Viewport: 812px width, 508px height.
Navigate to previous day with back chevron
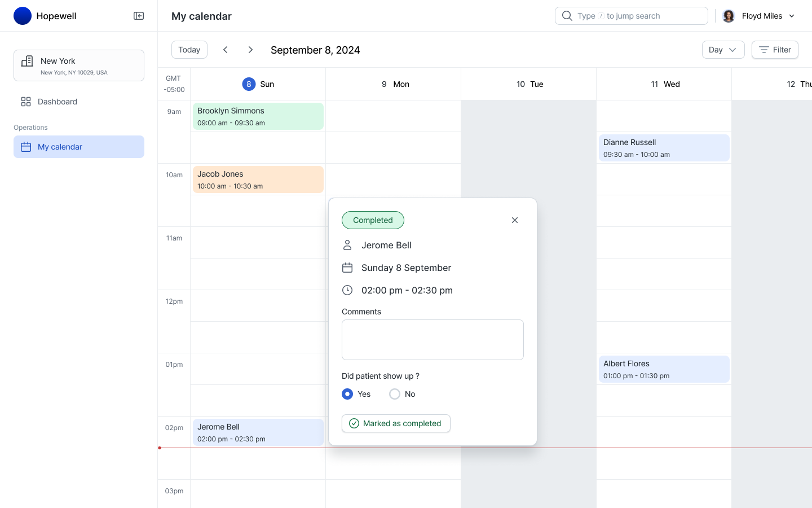click(x=226, y=50)
